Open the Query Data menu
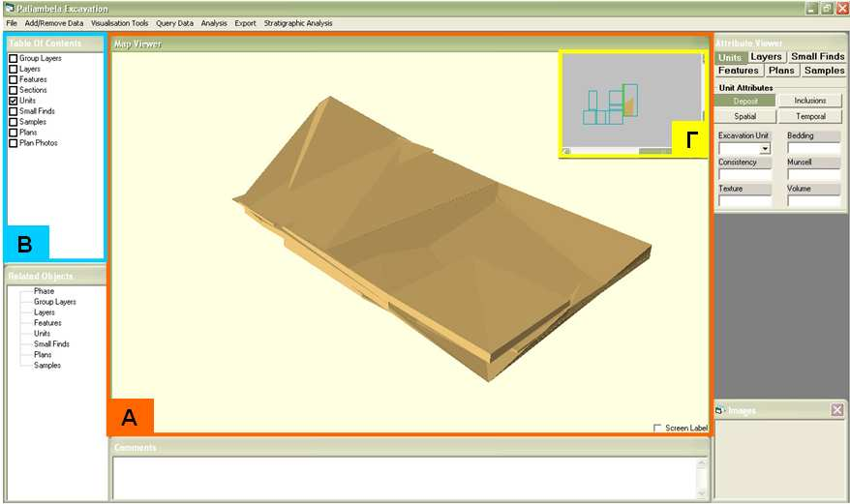Image resolution: width=850 pixels, height=504 pixels. (x=174, y=23)
